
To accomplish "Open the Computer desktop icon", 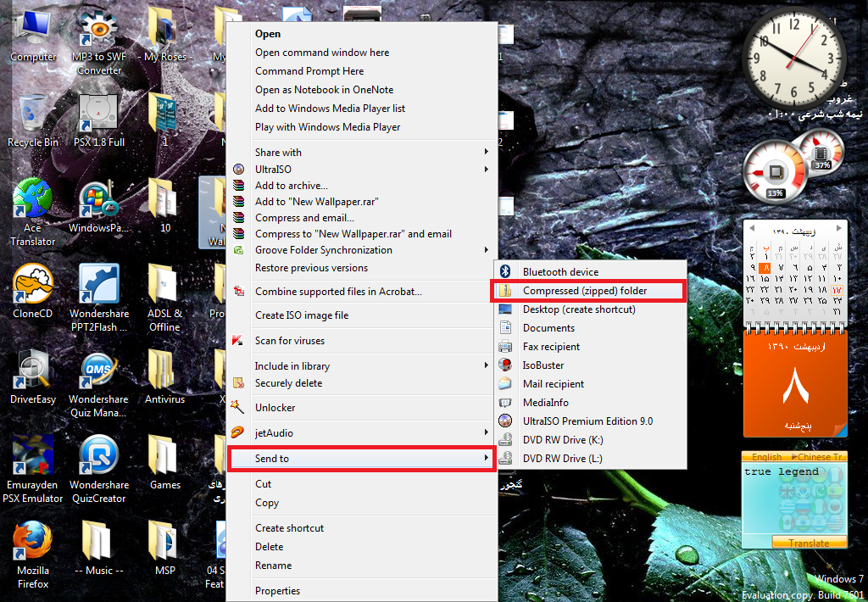I will click(33, 30).
